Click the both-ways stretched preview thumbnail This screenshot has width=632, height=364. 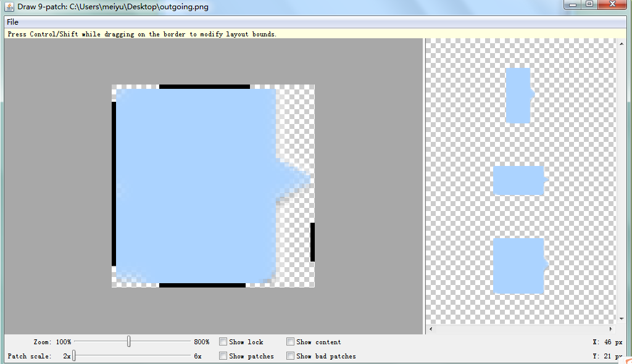pyautogui.click(x=521, y=266)
